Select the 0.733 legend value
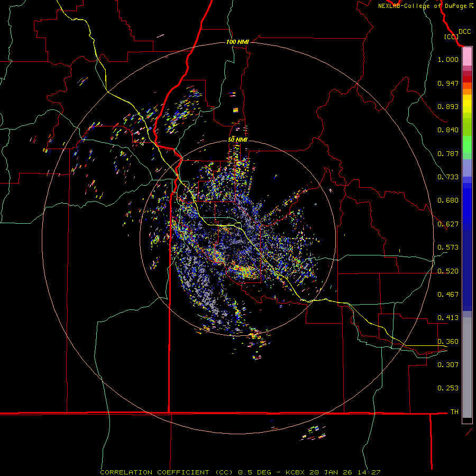 click(x=448, y=177)
